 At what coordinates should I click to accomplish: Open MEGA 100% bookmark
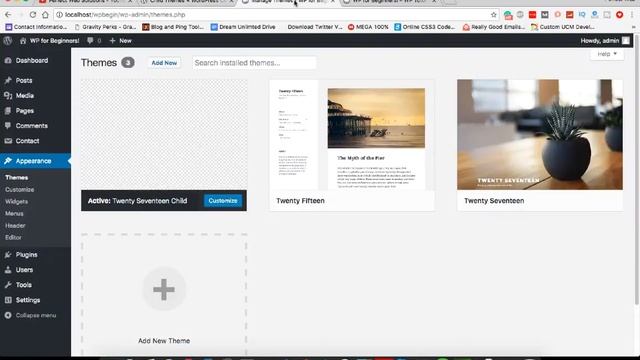tap(368, 27)
